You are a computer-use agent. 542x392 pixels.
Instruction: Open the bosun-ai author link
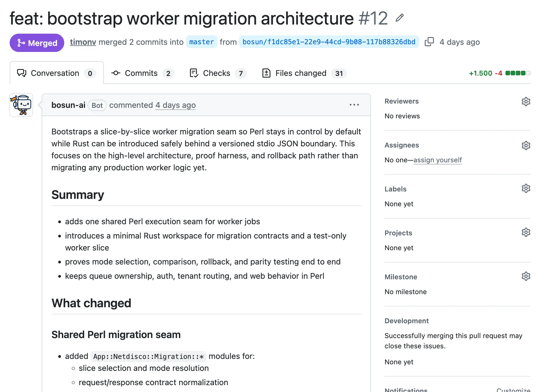coord(68,105)
